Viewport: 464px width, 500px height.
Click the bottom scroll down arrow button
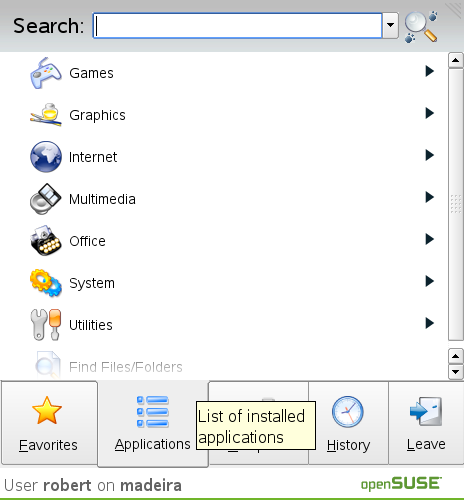(456, 371)
